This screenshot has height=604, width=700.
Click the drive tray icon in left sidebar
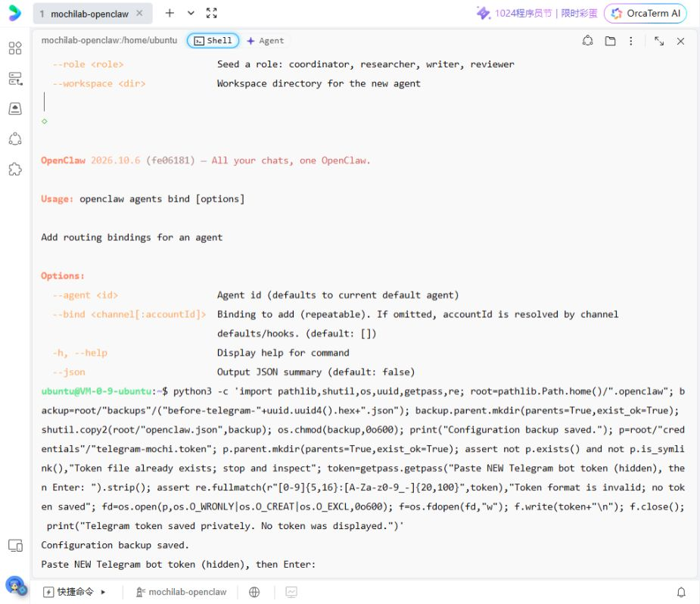pyautogui.click(x=15, y=108)
